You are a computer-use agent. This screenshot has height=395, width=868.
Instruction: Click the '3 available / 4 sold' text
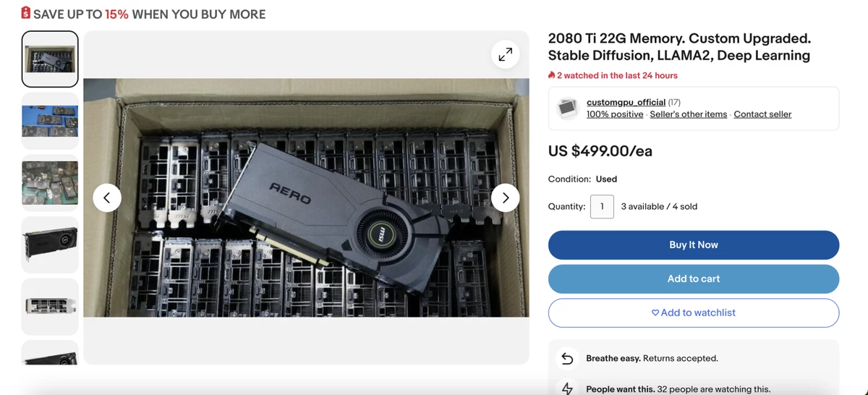[659, 206]
